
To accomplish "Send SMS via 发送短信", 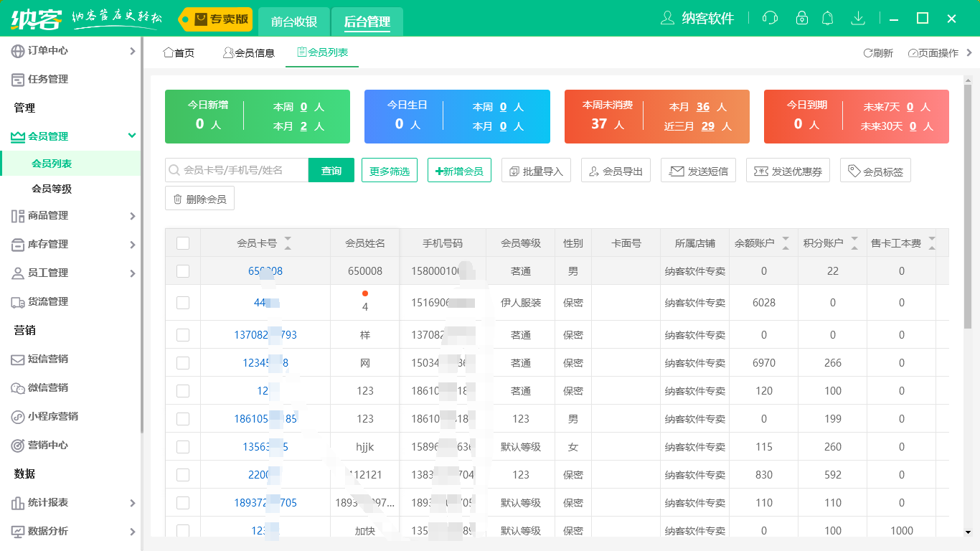I will point(698,170).
